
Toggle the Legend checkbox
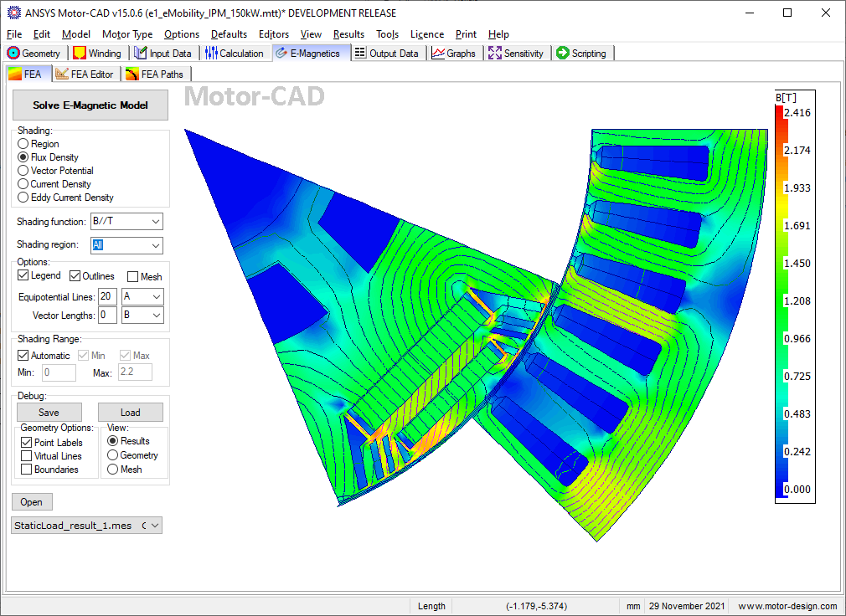coord(23,275)
